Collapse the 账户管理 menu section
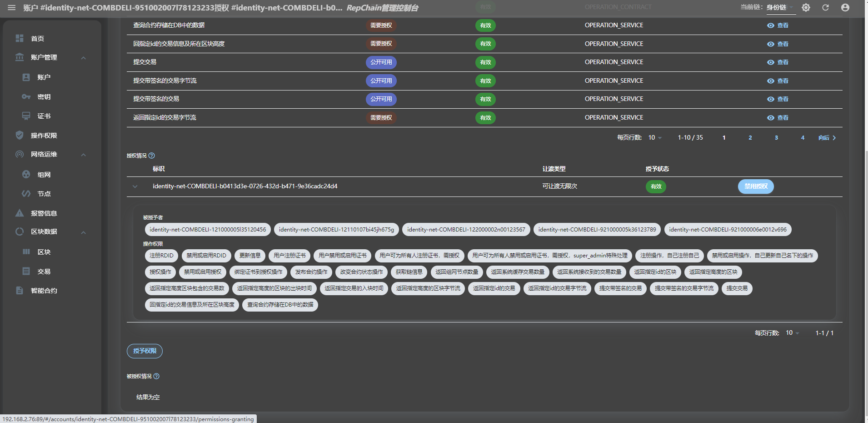This screenshot has width=868, height=423. (84, 58)
